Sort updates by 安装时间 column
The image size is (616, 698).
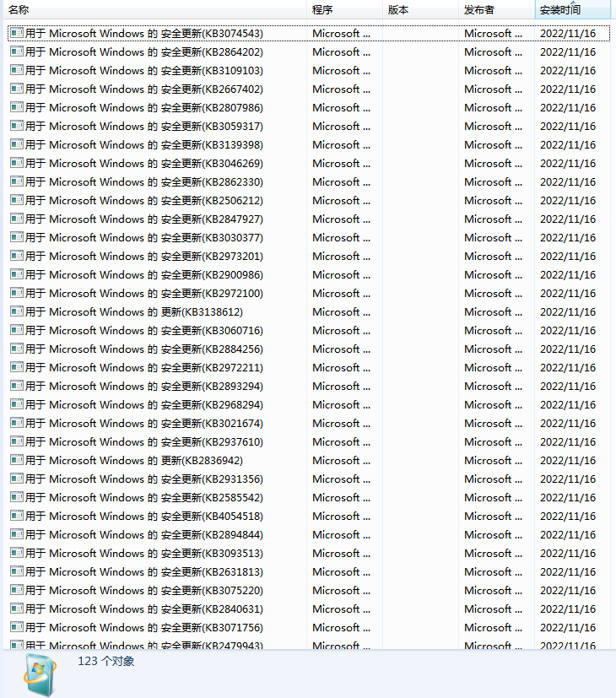(571, 9)
